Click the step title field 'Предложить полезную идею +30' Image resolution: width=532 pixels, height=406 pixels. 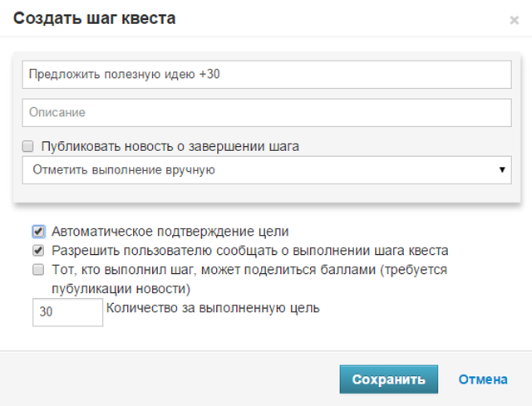click(x=267, y=75)
